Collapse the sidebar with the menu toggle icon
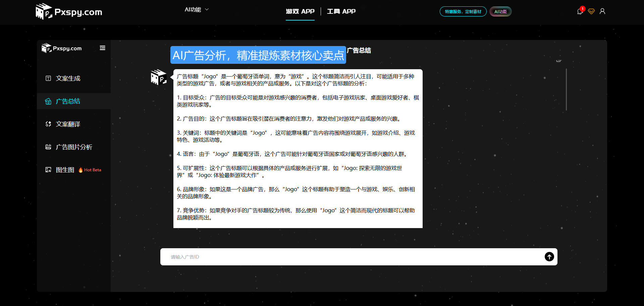644x306 pixels. (x=103, y=48)
